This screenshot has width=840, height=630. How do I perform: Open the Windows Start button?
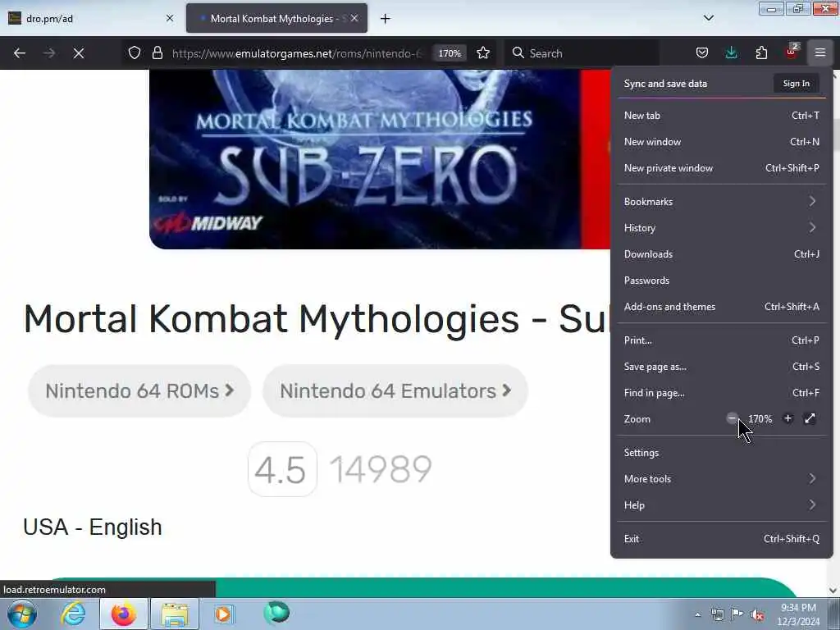point(22,614)
